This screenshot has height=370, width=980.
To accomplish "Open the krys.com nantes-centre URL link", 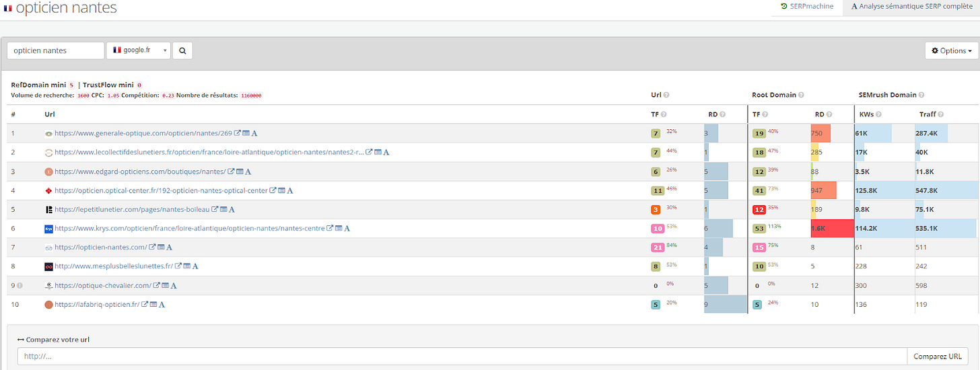I will tap(190, 228).
